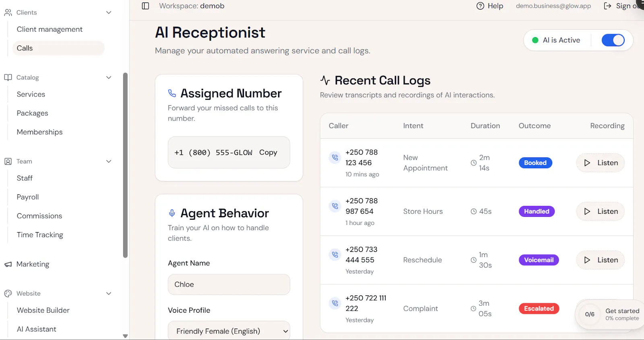
Task: Click call icon for +250 722 111 222
Action: 335,303
